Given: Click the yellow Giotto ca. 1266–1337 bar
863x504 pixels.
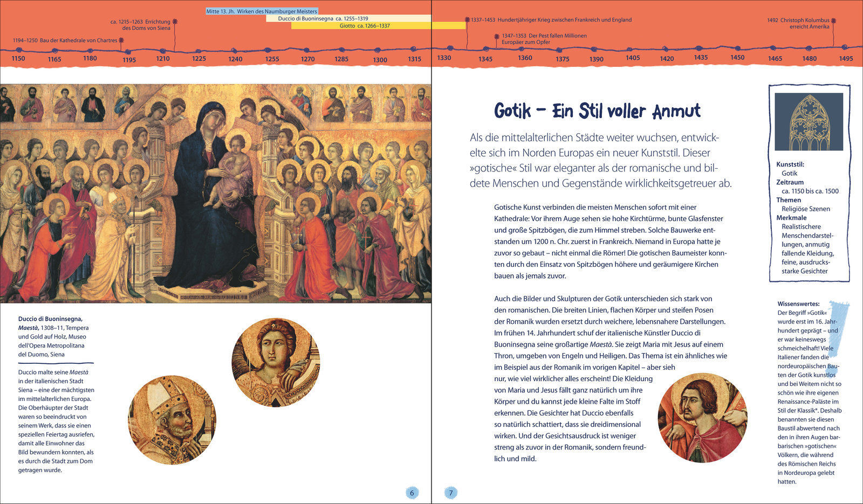Looking at the screenshot, I should click(378, 25).
